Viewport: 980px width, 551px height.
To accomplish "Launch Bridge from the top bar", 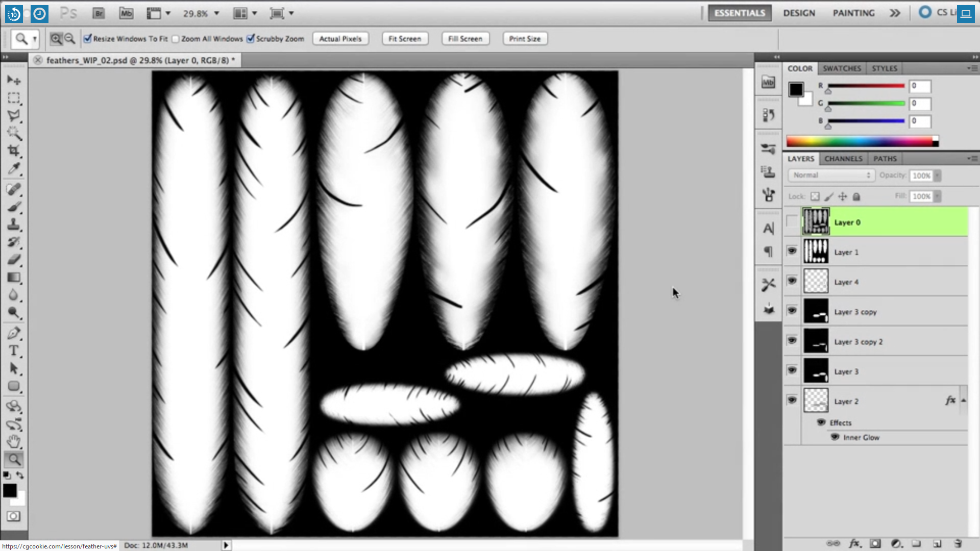I will click(99, 14).
